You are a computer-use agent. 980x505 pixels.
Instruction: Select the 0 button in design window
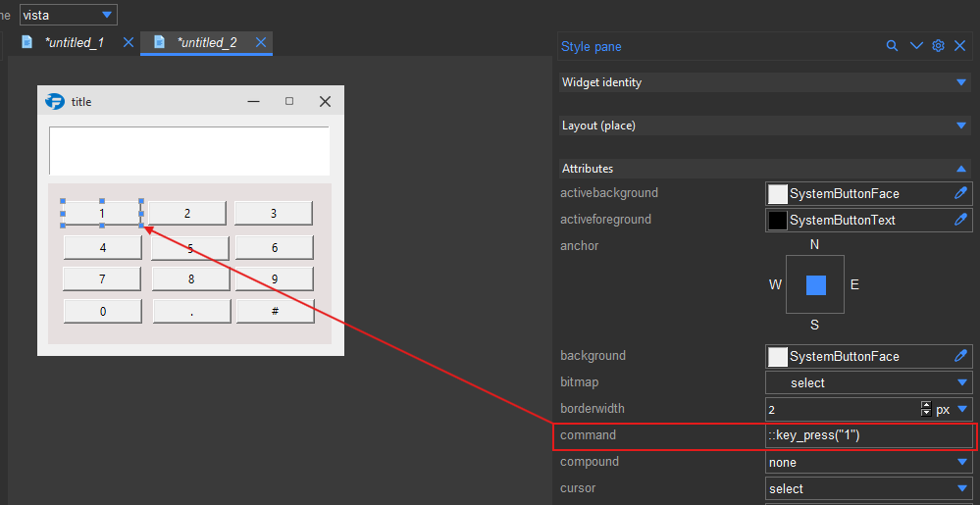[x=103, y=311]
